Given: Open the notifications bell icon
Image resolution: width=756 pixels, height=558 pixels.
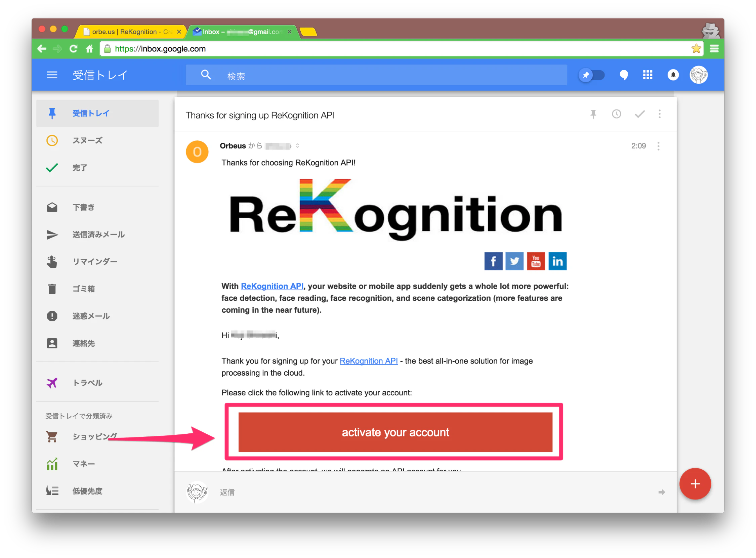Looking at the screenshot, I should pyautogui.click(x=673, y=75).
